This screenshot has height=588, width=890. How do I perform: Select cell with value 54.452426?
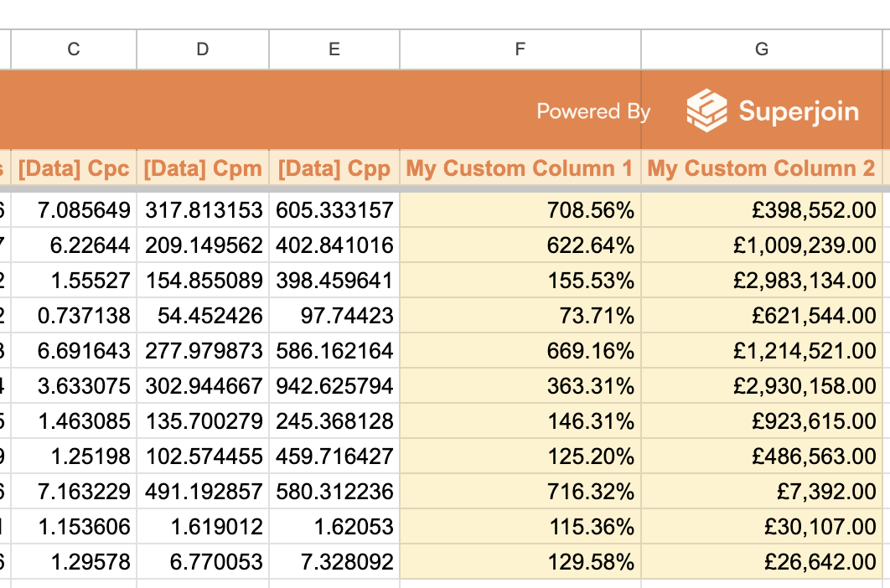click(203, 316)
